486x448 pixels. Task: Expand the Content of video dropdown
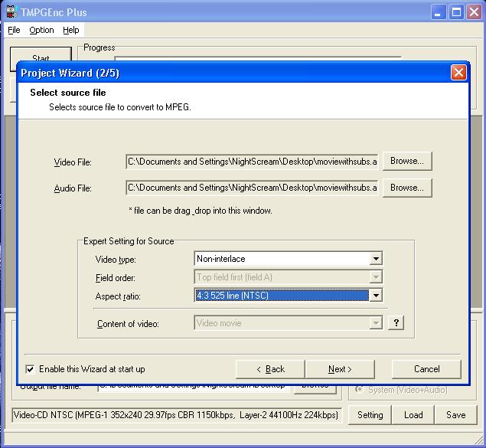tap(376, 322)
